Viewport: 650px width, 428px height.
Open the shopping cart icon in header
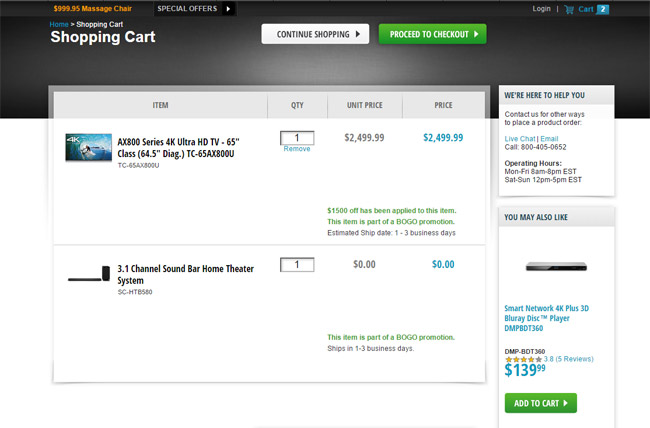tap(569, 9)
